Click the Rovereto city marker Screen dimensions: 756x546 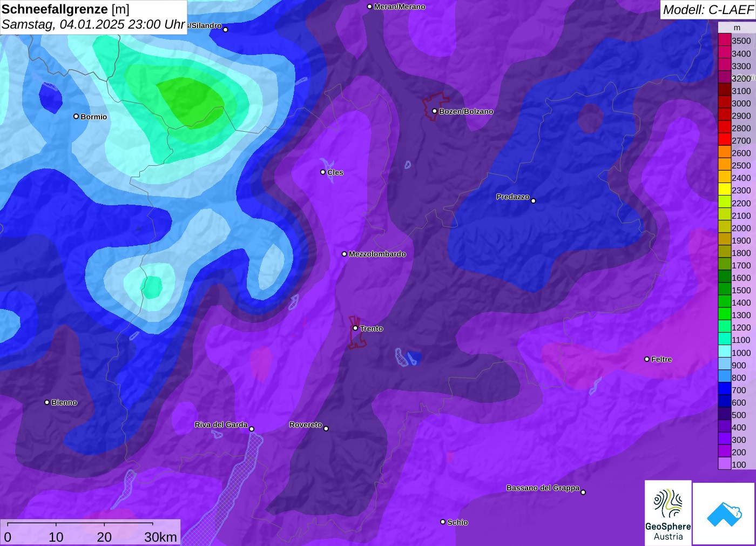tap(326, 429)
